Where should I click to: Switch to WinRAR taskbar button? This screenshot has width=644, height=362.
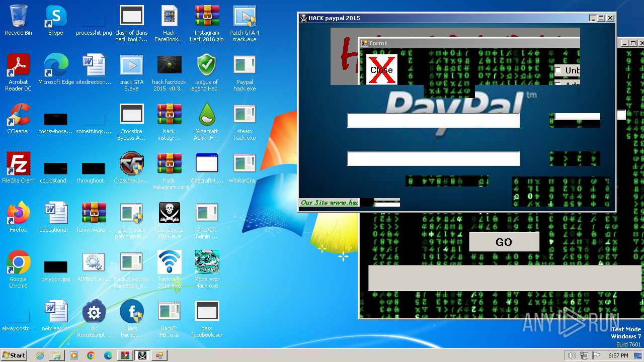(x=125, y=355)
